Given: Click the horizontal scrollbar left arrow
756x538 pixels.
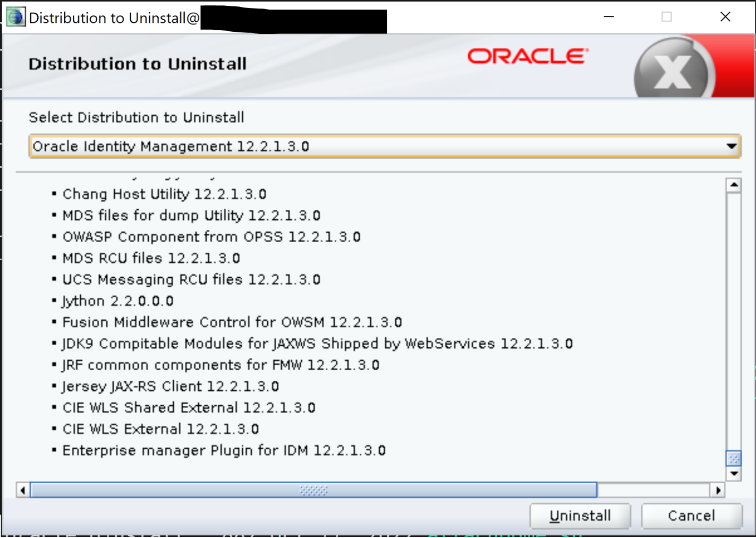Looking at the screenshot, I should (23, 490).
